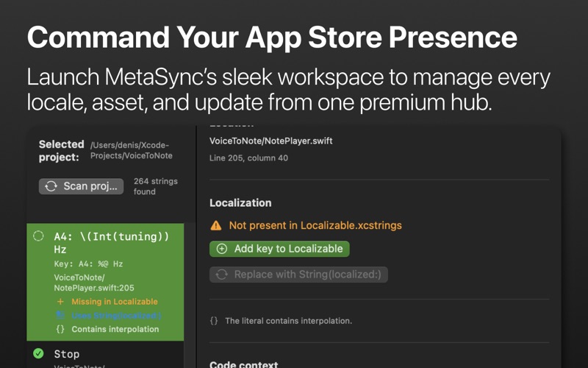Click the refresh arrows icon in Scan button
The image size is (588, 368).
tap(51, 186)
